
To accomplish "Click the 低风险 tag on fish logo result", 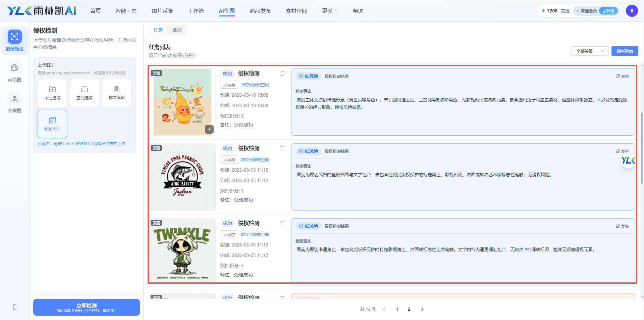I will click(308, 151).
